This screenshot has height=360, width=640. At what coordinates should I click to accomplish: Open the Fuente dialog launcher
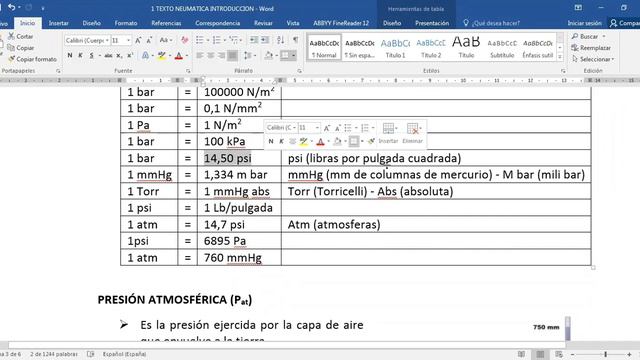tap(188, 71)
